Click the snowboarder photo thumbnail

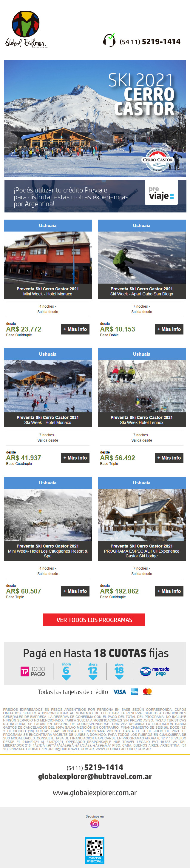tap(141, 258)
